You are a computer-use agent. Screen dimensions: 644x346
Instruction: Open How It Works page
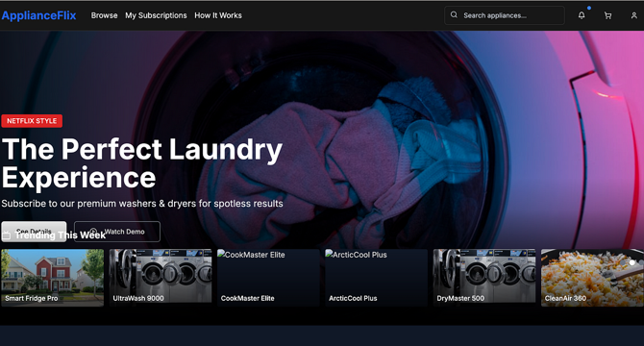(x=218, y=15)
